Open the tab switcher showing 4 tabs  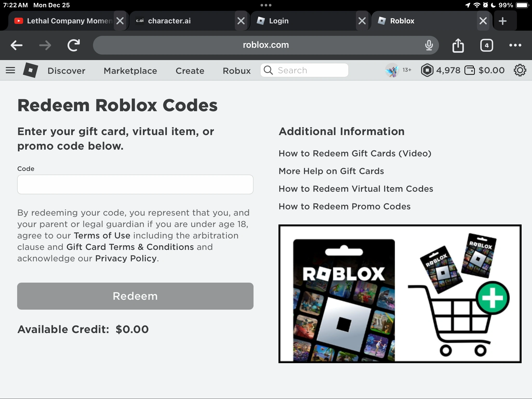487,45
